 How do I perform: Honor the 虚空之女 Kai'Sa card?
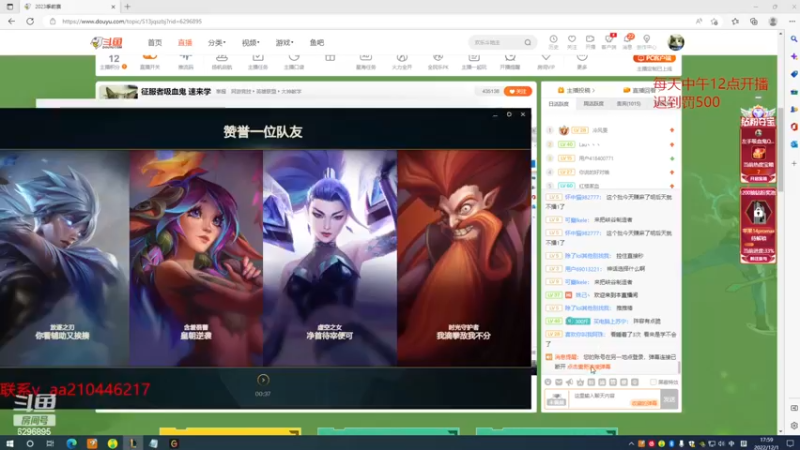tap(330, 258)
